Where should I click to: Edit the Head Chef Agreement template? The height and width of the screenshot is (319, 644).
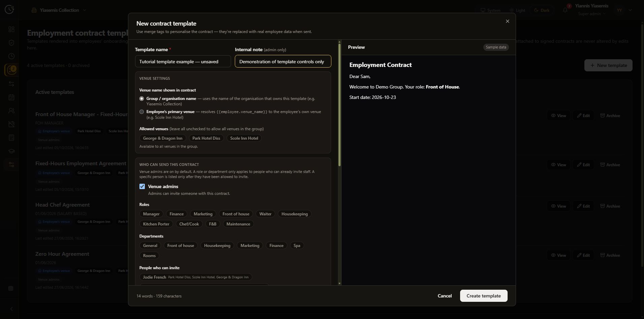[583, 206]
